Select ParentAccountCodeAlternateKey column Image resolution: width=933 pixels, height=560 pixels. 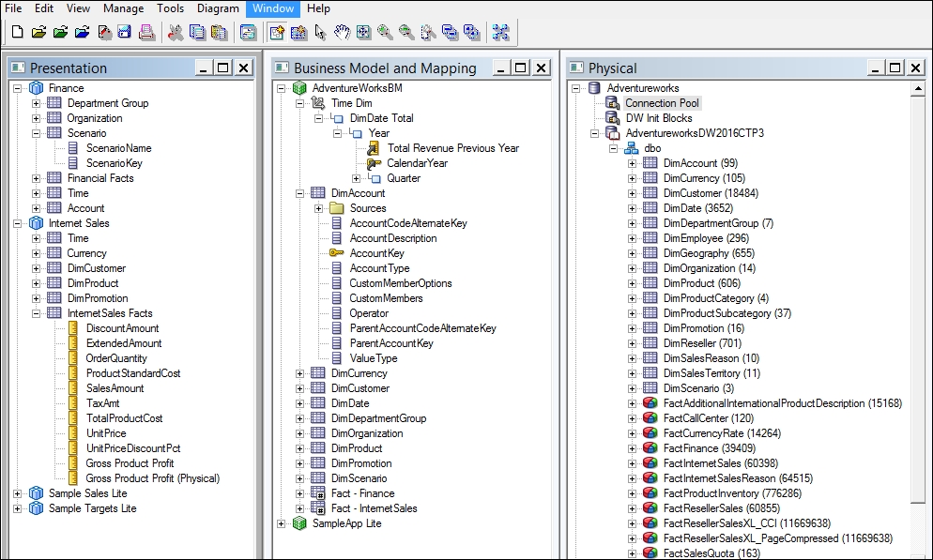(x=422, y=328)
